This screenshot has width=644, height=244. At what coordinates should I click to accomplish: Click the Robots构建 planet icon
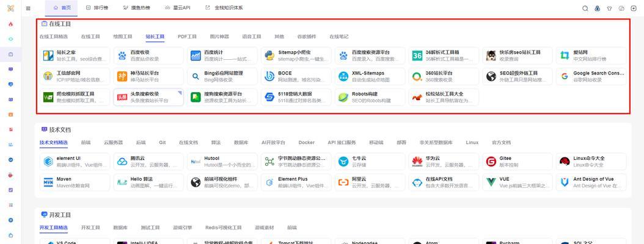click(343, 97)
